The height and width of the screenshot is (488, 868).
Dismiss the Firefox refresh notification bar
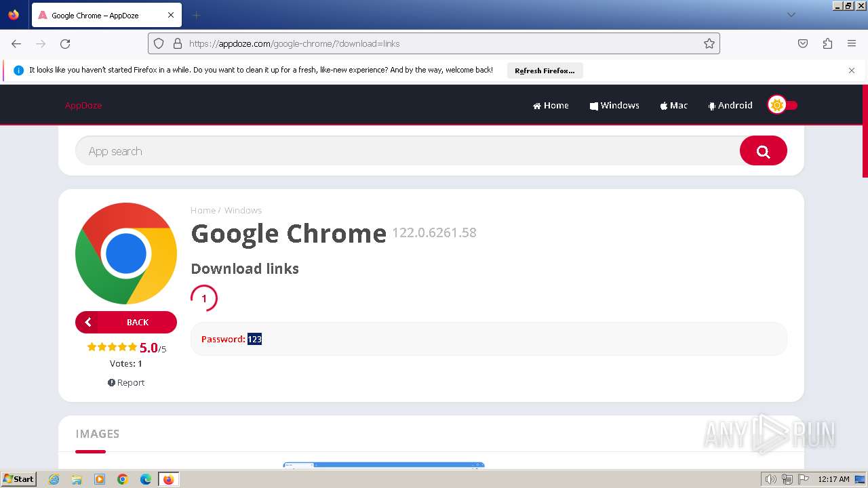coord(852,70)
